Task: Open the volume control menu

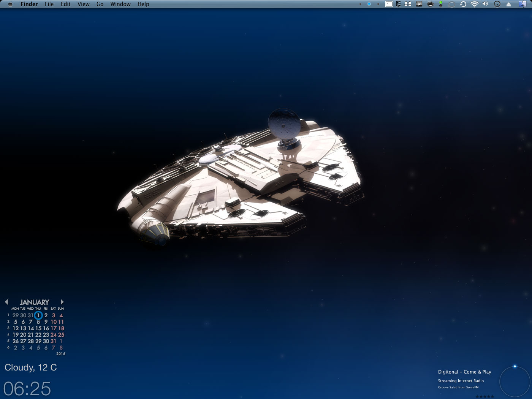Action: point(485,4)
